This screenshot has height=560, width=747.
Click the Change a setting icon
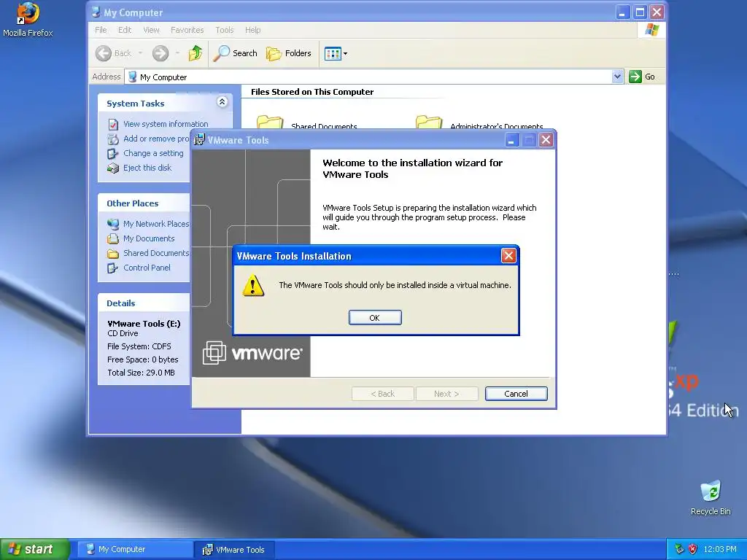[x=113, y=154]
